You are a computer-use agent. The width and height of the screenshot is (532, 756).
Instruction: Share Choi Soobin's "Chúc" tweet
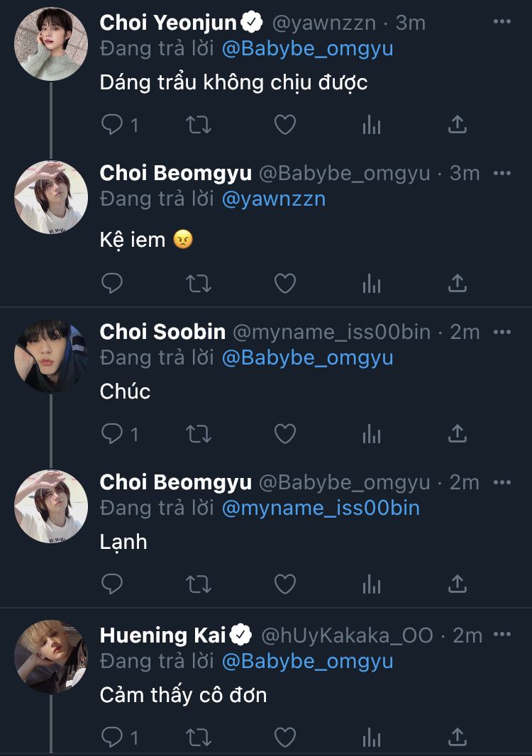point(458,433)
